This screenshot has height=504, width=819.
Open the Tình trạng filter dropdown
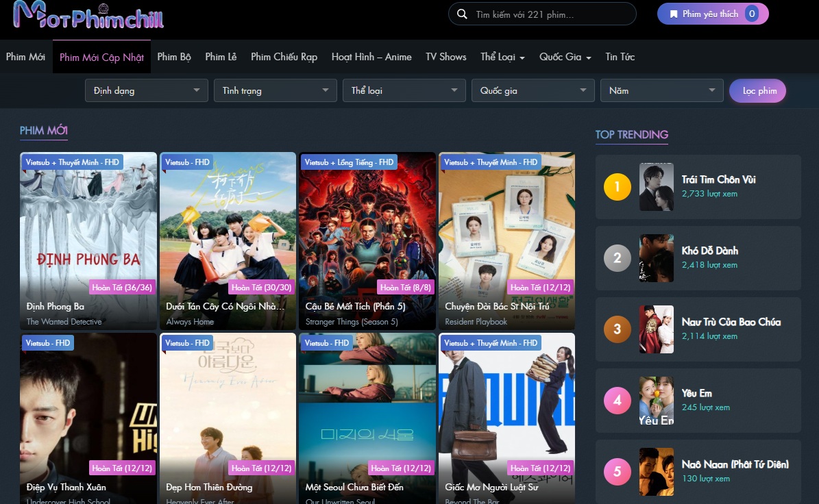[276, 90]
